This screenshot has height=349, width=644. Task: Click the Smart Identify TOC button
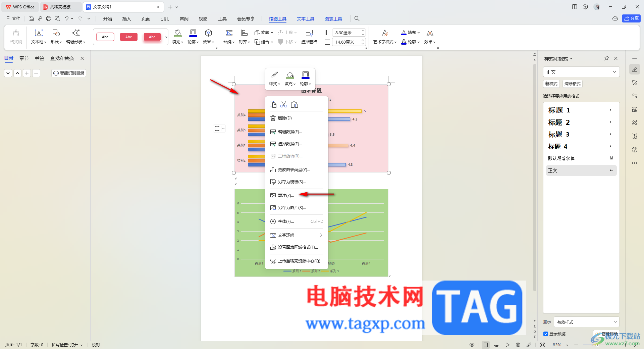tap(69, 73)
